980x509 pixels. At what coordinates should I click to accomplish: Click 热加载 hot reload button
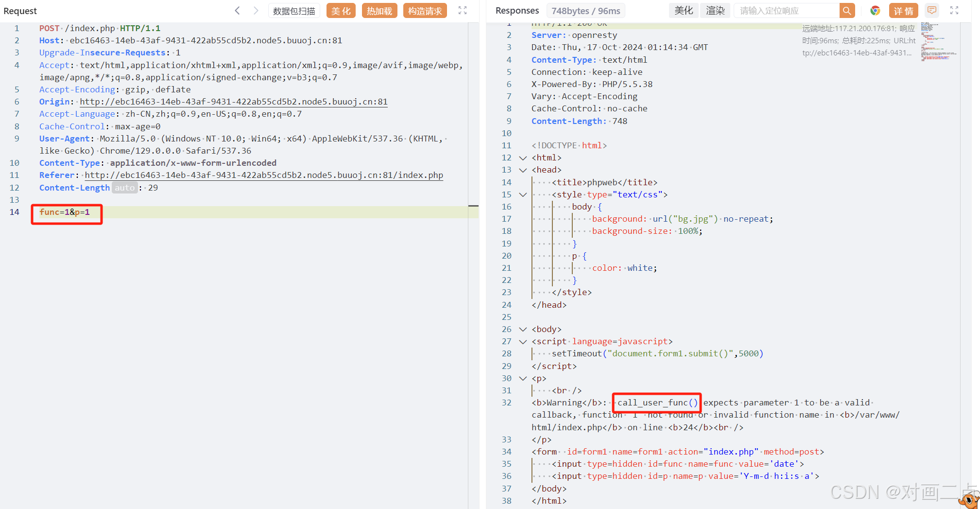click(x=379, y=11)
